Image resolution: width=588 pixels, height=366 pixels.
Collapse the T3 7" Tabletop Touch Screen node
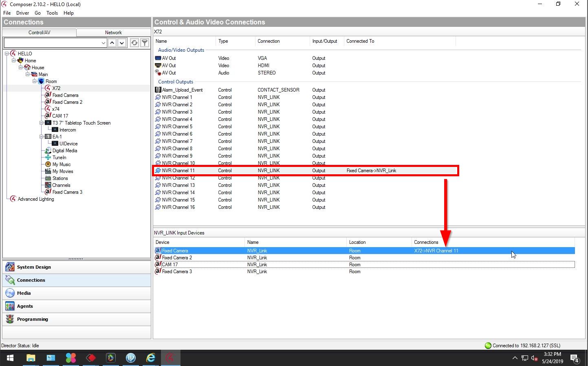pyautogui.click(x=41, y=123)
